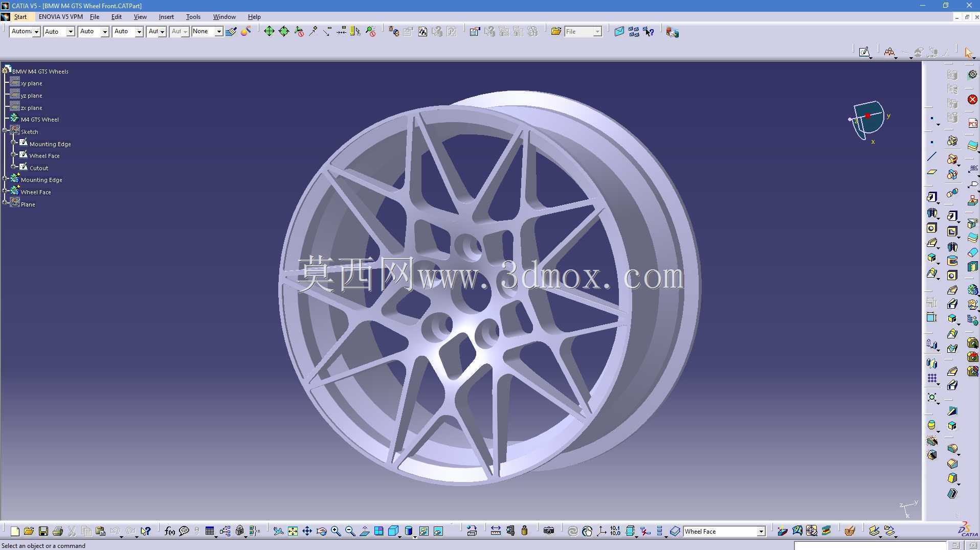Open the Apply Material icon
The image size is (980, 550).
850,532
